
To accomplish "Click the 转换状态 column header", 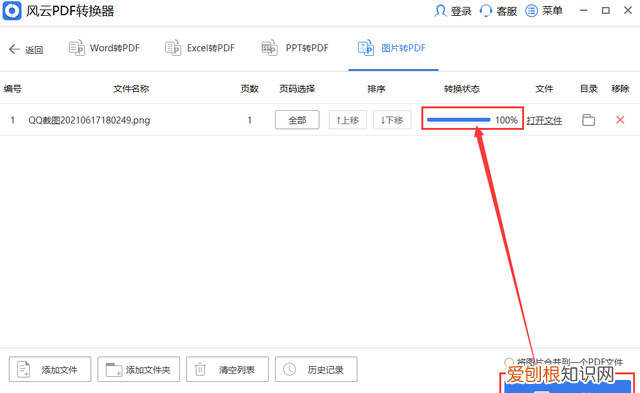I will coord(462,89).
